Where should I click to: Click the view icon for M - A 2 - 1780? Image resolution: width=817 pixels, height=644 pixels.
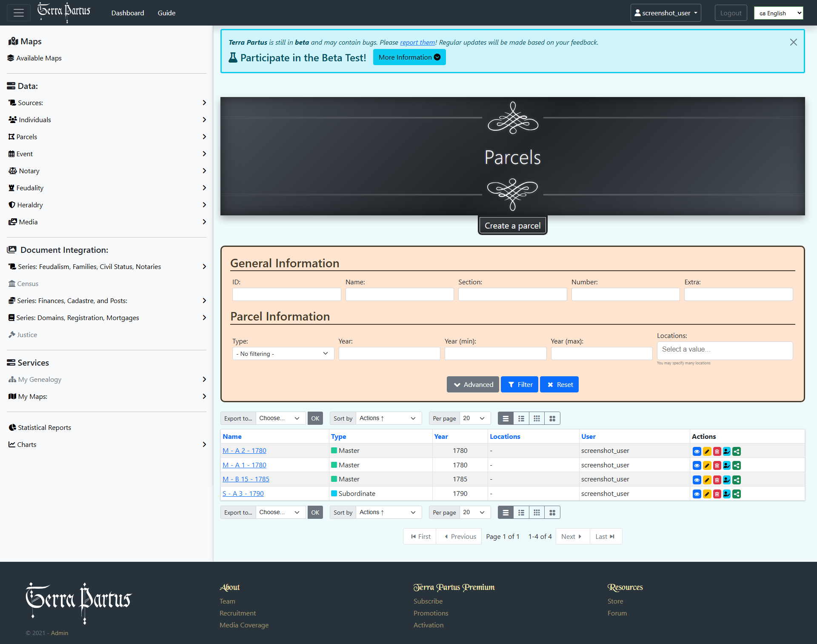[697, 451]
